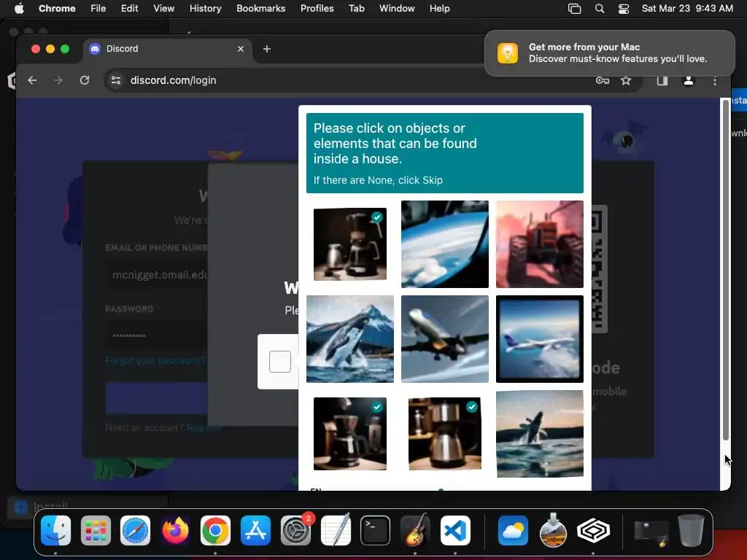Open Safari from the Dock
Viewport: 747px width, 560px height.
tap(135, 530)
